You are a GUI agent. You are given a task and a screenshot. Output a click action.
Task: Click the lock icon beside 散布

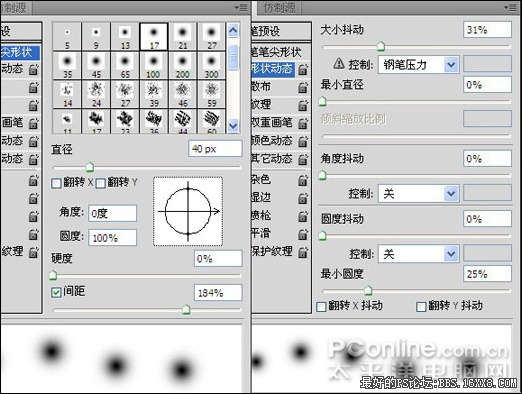coord(303,87)
